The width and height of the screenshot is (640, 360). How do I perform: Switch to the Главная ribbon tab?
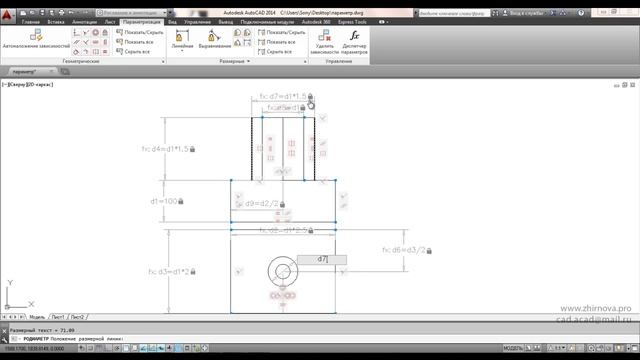tap(31, 22)
